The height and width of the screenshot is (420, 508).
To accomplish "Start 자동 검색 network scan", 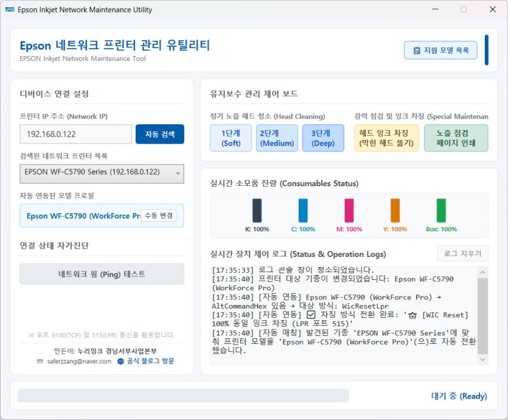I will (160, 134).
